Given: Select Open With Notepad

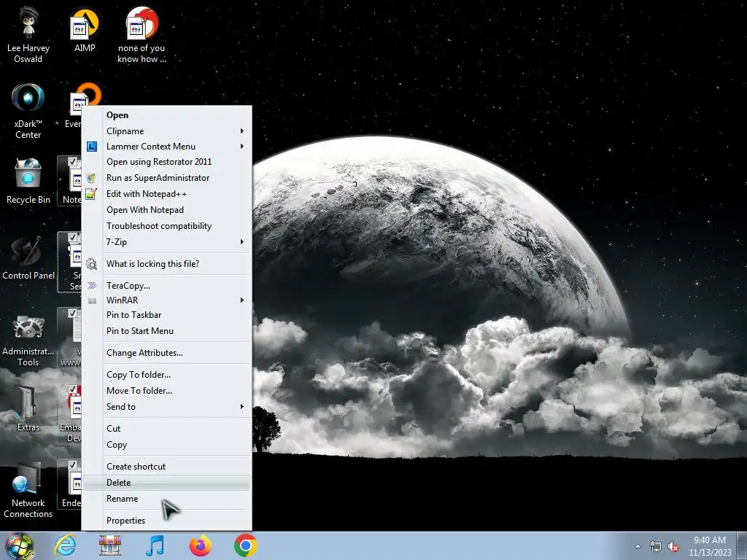Looking at the screenshot, I should 167,210.
